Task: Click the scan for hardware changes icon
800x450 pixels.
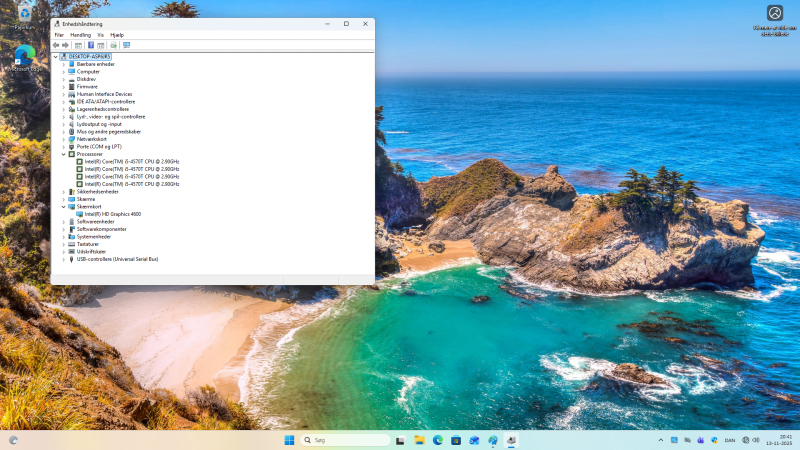Action: tap(126, 45)
